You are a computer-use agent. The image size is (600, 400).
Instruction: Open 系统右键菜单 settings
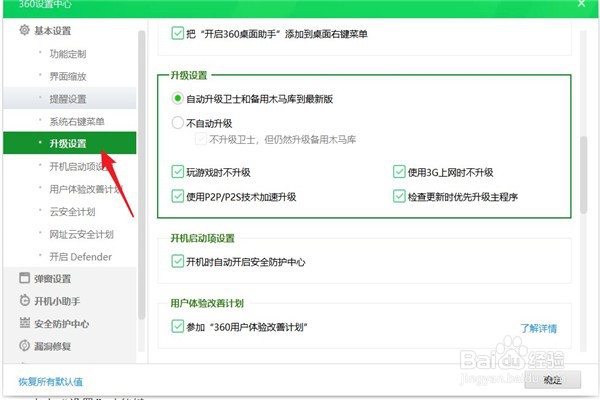point(70,121)
